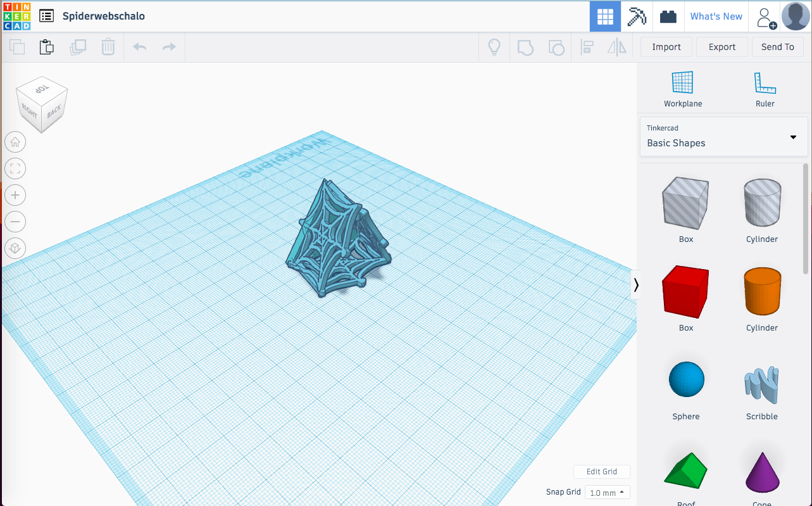Screen dimensions: 812x506
Task: Open the design list icon beside title
Action: 46,16
